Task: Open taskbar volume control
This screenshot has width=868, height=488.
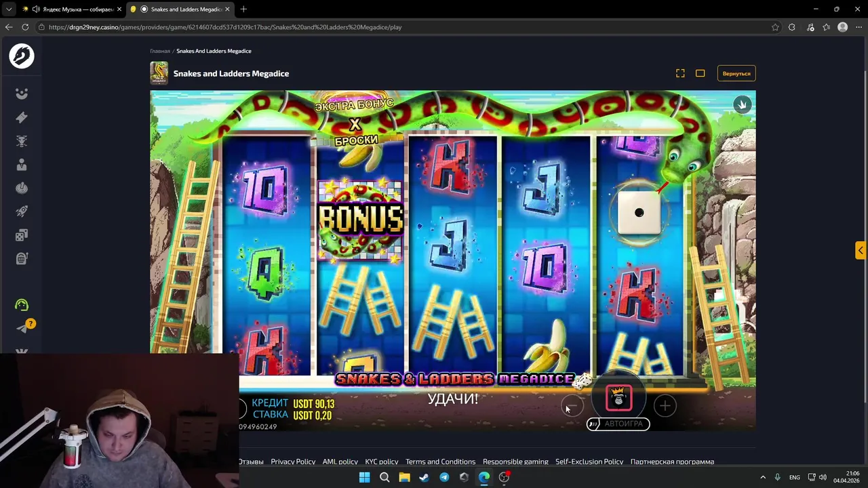Action: pyautogui.click(x=823, y=477)
